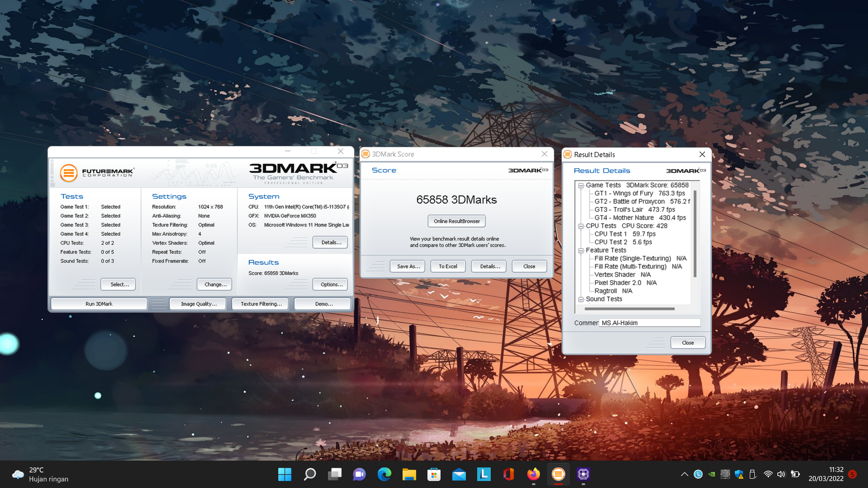Open the volume speaker tray icon

coord(781,474)
